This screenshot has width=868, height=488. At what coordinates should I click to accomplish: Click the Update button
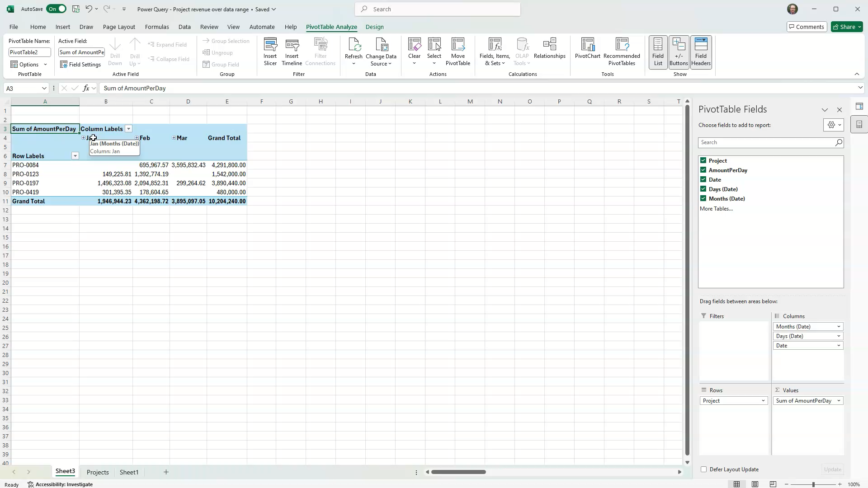[832, 469]
